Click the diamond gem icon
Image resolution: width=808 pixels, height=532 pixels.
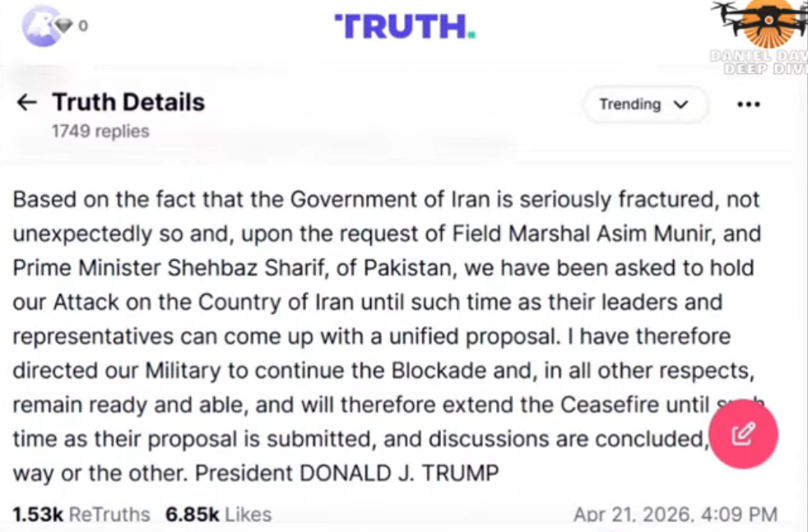pos(64,25)
